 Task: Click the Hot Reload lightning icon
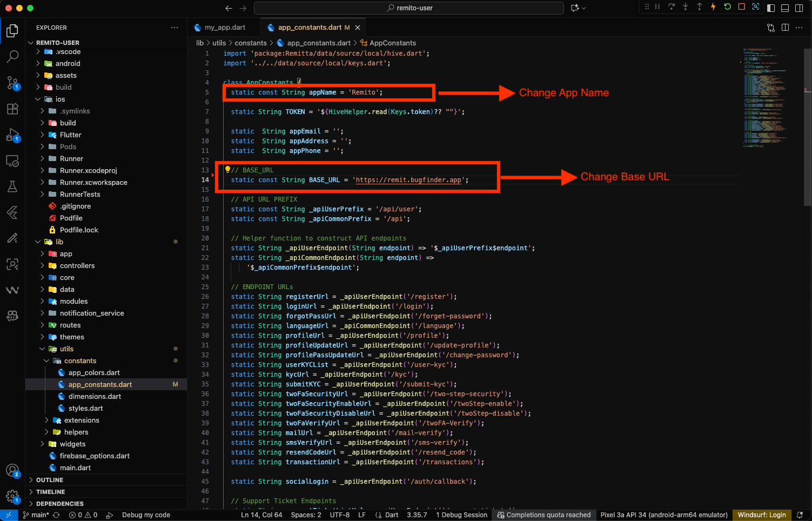click(x=713, y=7)
